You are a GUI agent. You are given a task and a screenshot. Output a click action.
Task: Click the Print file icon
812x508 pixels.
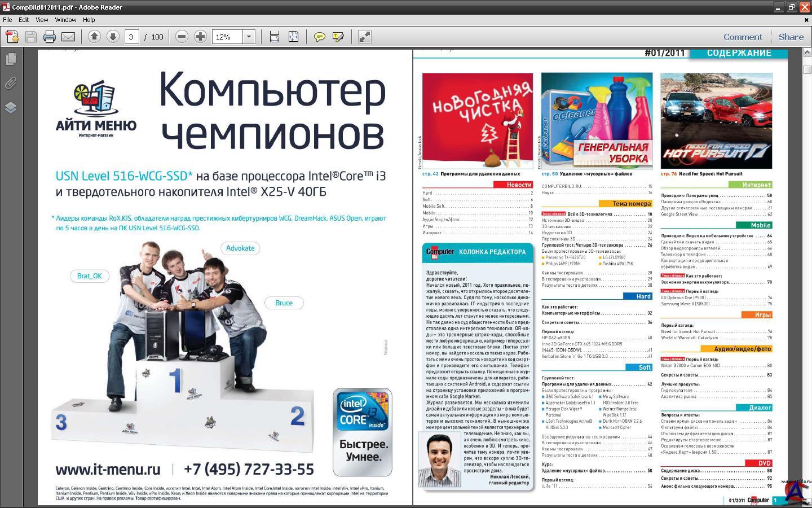click(x=50, y=37)
